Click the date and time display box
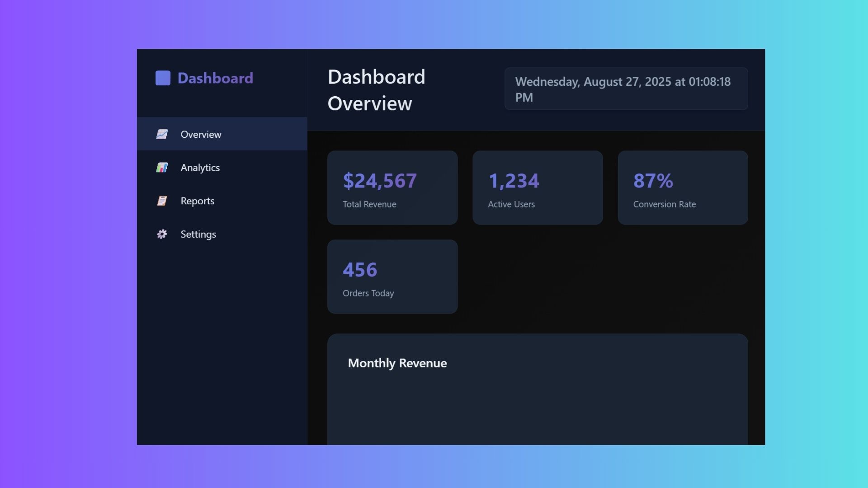 coord(626,89)
